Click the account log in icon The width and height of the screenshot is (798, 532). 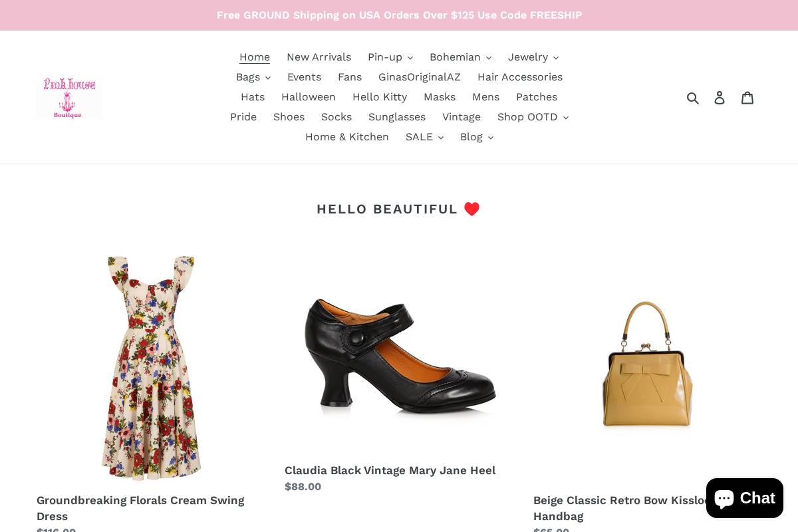(x=720, y=98)
